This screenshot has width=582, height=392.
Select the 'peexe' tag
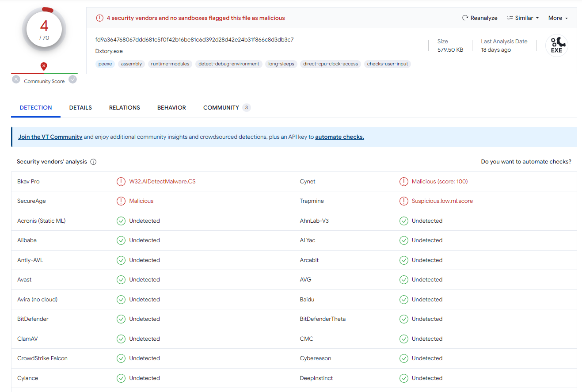tap(105, 64)
